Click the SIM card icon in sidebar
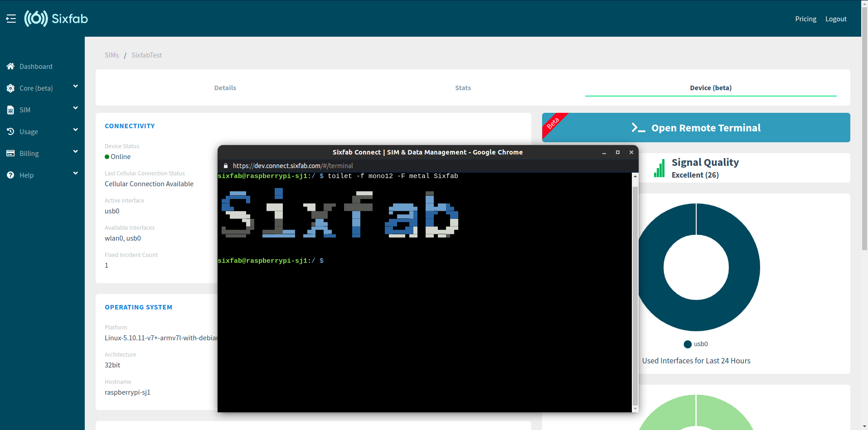Viewport: 868px width, 430px height. pyautogui.click(x=10, y=110)
